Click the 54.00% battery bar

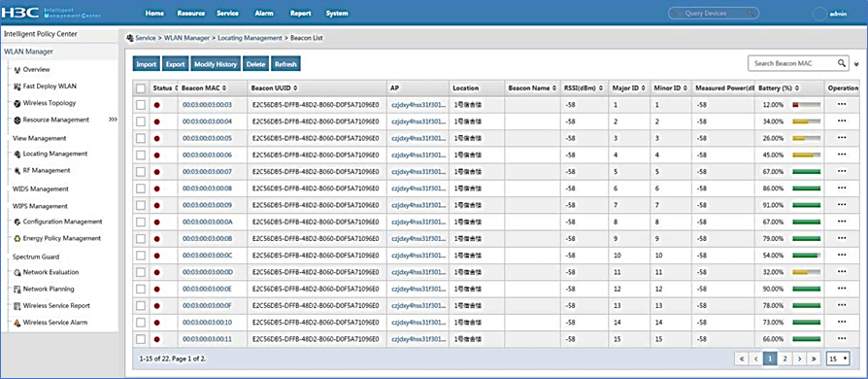pos(807,255)
